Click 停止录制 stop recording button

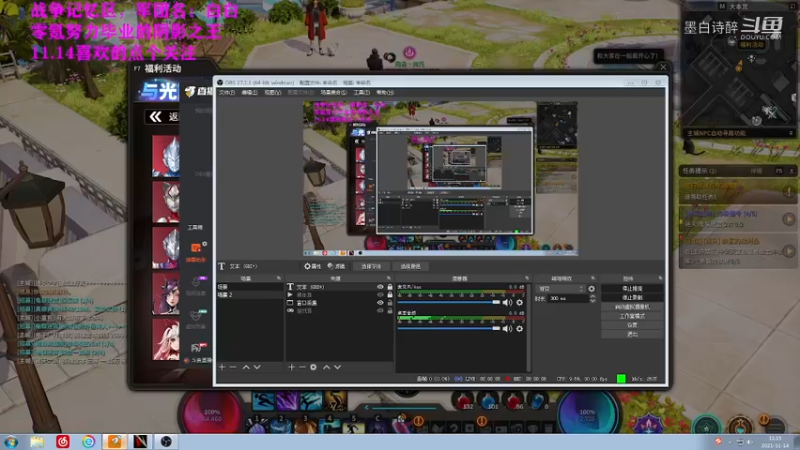click(632, 297)
